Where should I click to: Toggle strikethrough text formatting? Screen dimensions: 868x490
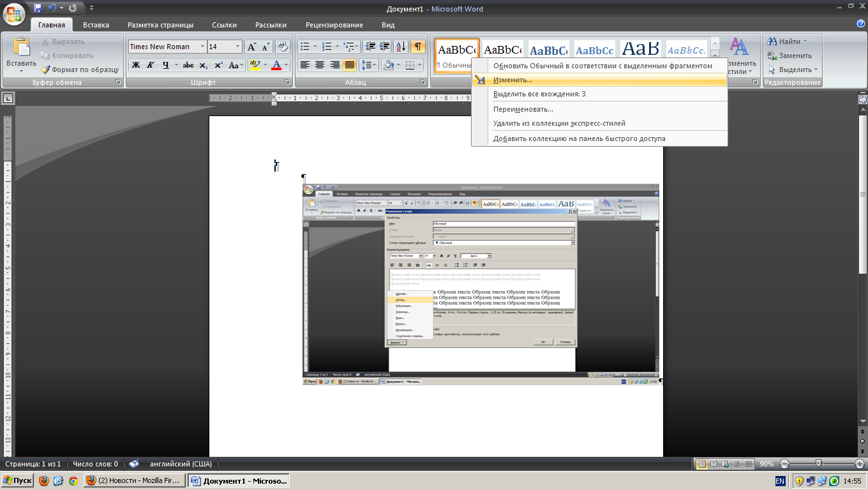point(188,65)
